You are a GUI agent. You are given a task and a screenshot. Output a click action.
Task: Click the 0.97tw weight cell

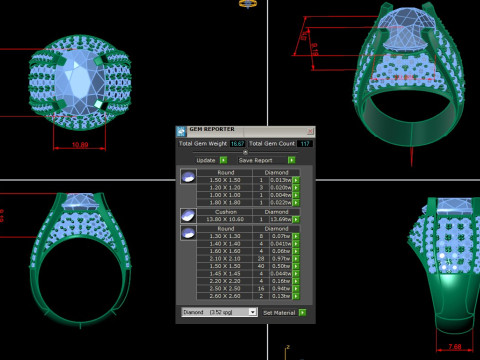click(x=281, y=259)
